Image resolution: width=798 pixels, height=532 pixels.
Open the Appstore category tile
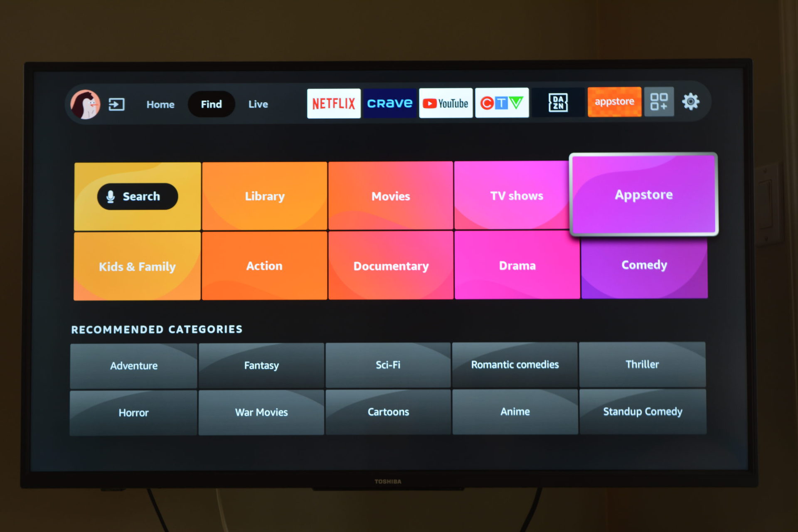(x=643, y=195)
